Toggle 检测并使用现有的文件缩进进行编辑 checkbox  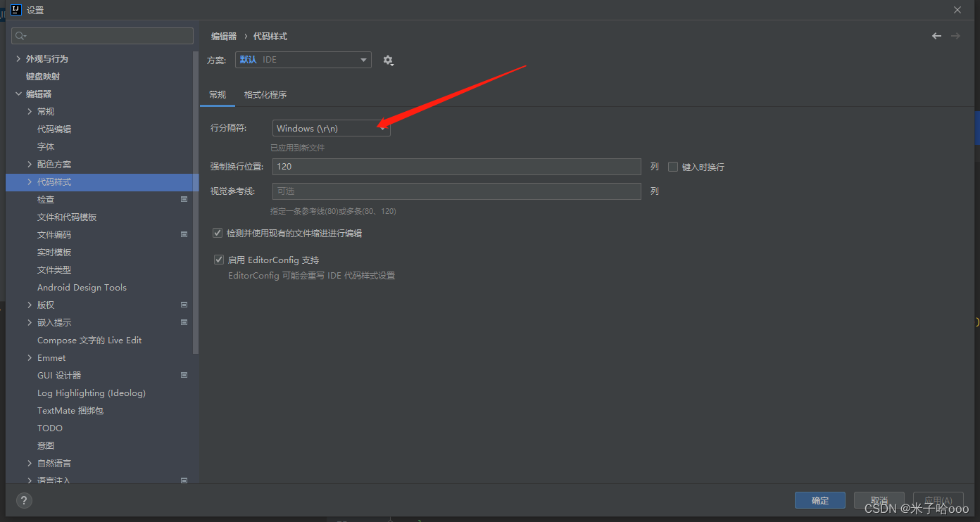[x=218, y=232]
